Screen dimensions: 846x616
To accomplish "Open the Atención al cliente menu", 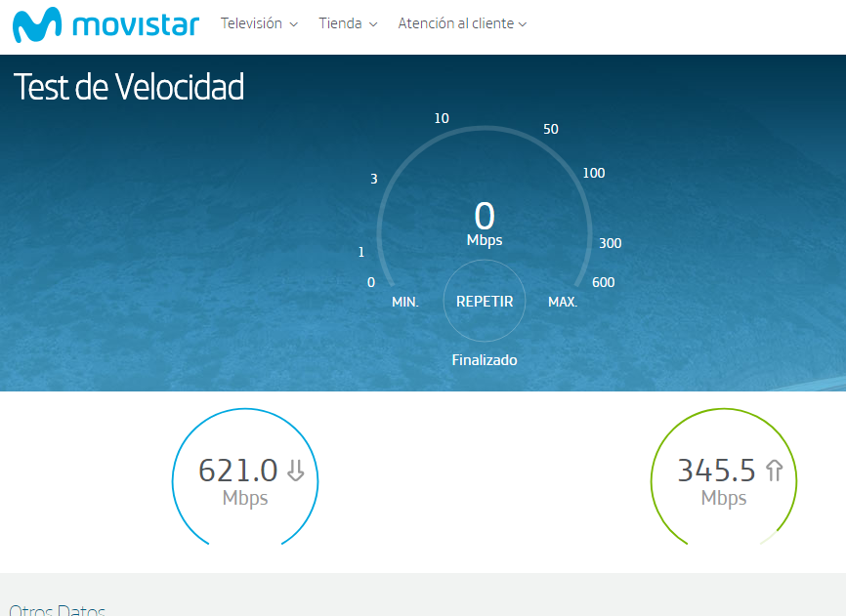I will [455, 23].
